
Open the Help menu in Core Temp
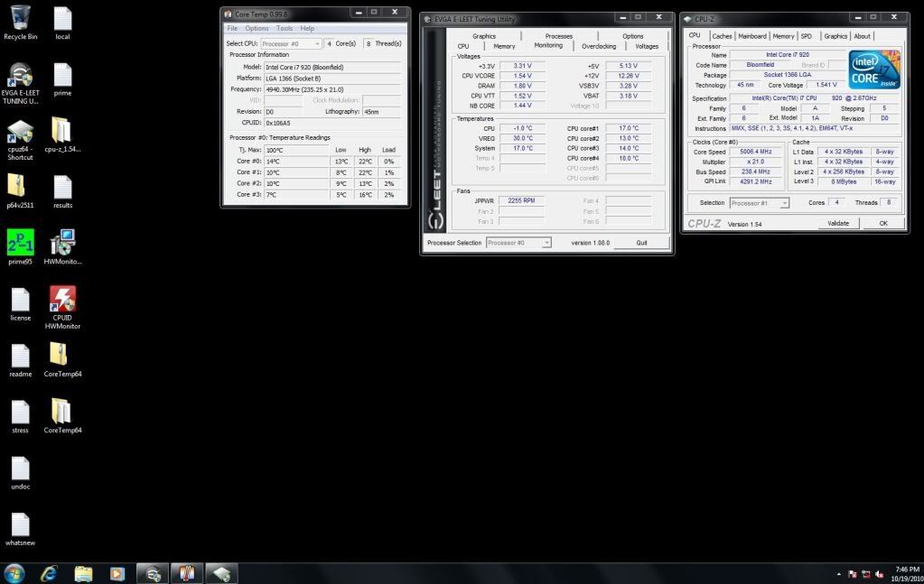coord(307,28)
